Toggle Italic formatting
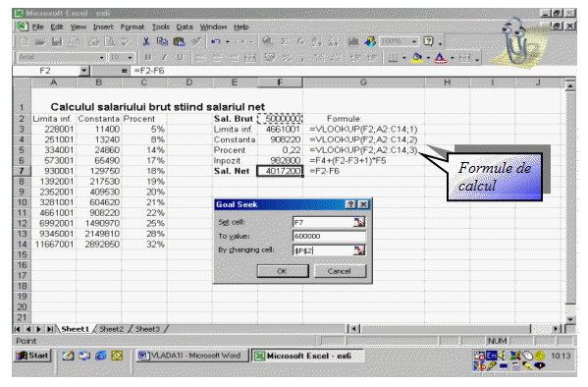 click(164, 58)
